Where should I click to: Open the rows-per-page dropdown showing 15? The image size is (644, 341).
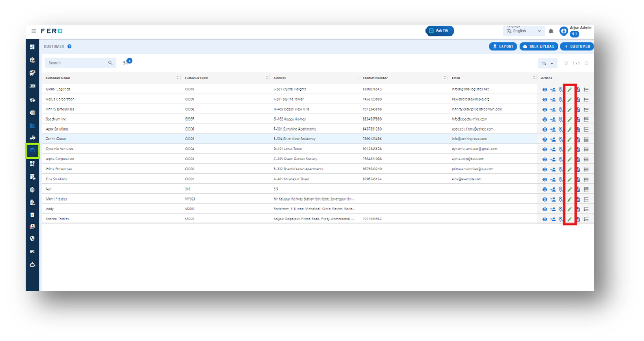[547, 63]
